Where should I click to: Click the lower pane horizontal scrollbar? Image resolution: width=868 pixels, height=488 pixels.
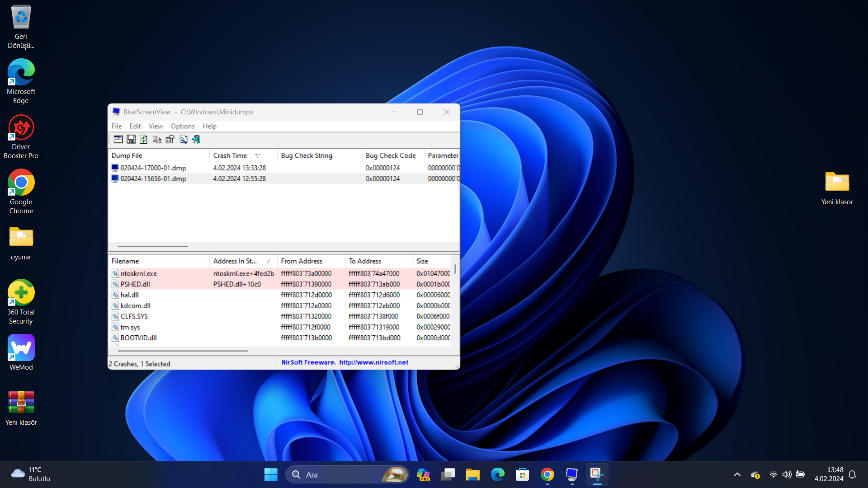pyautogui.click(x=183, y=351)
